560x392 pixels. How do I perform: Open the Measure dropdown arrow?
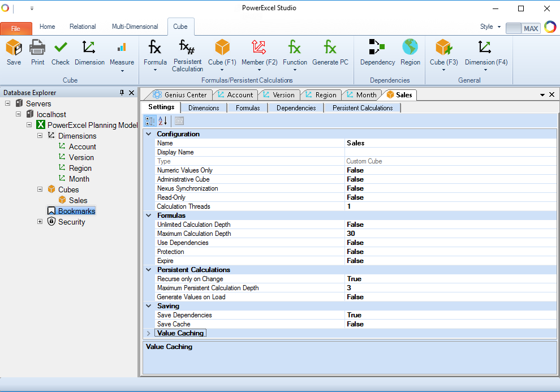tap(122, 71)
